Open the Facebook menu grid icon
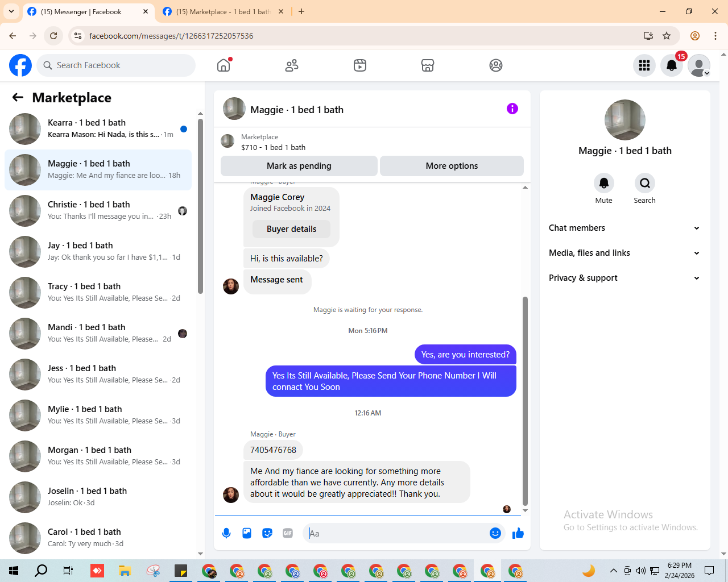This screenshot has width=728, height=582. tap(644, 65)
